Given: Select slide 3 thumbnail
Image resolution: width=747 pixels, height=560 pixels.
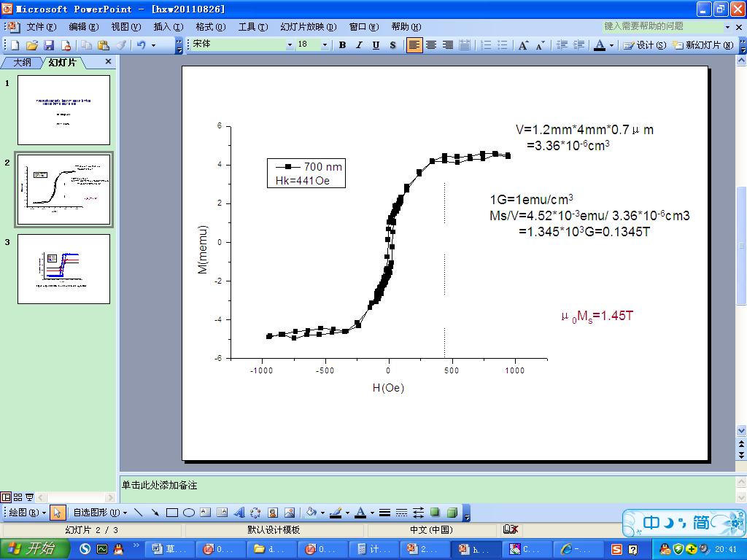Looking at the screenshot, I should pos(64,269).
